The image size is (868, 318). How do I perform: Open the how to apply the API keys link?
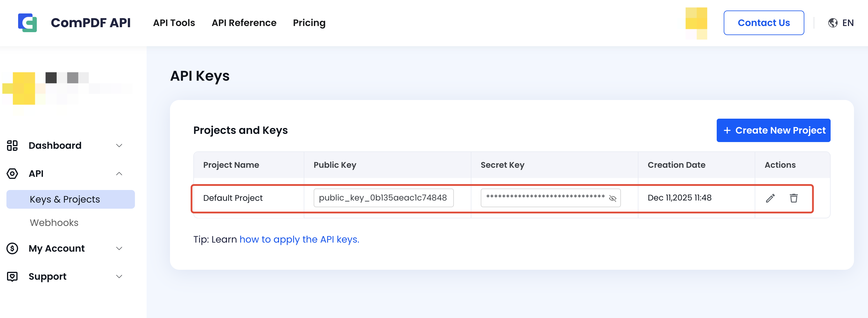299,239
